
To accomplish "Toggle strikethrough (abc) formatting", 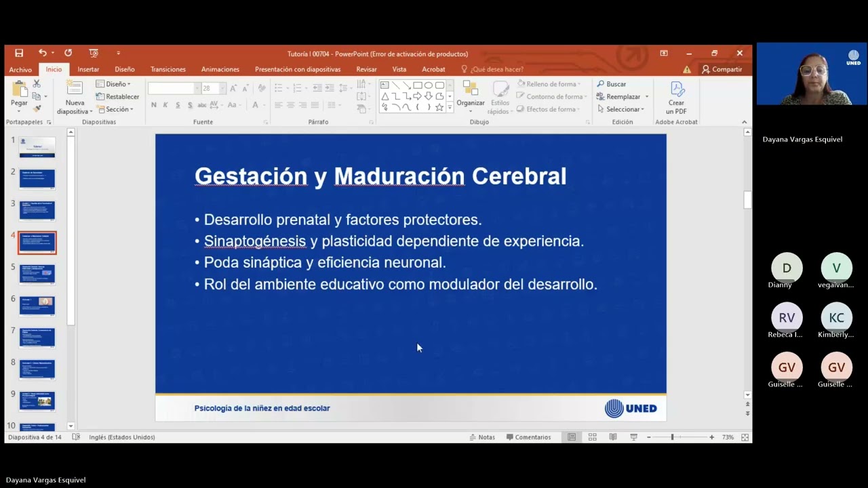I will click(202, 105).
